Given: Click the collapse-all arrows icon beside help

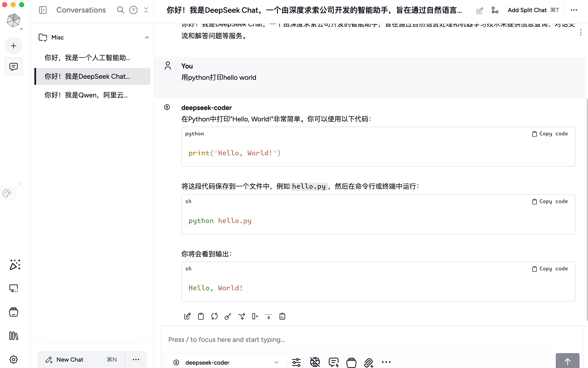Looking at the screenshot, I should pyautogui.click(x=146, y=10).
